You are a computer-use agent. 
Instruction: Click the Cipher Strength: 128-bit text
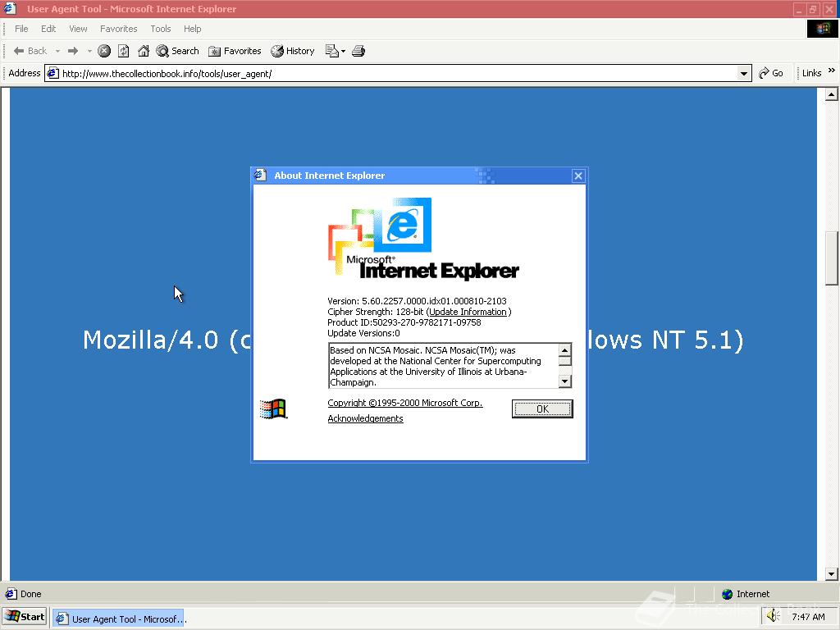click(x=376, y=312)
